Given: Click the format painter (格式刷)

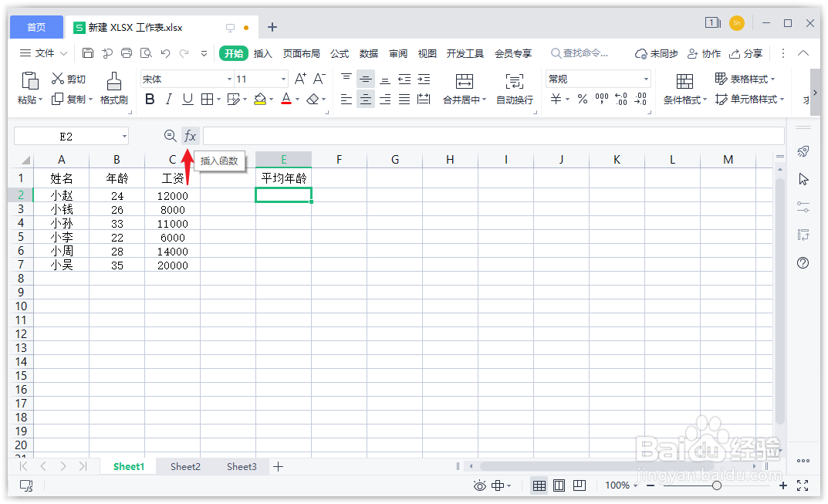Looking at the screenshot, I should click(114, 88).
